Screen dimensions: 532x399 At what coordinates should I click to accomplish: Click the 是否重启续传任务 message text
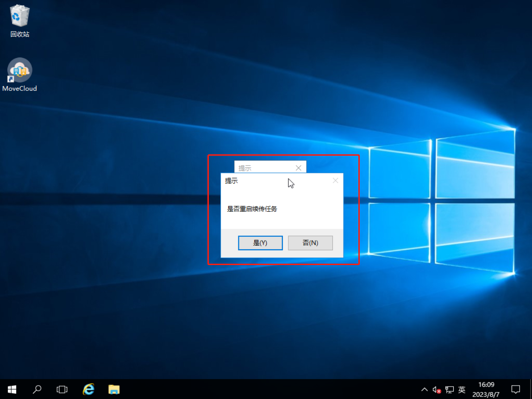252,209
